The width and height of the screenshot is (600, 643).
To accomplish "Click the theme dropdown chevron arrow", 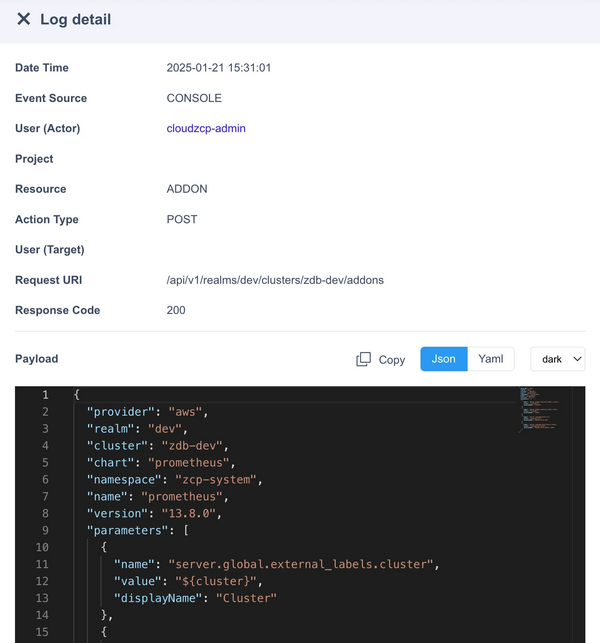I will (577, 359).
